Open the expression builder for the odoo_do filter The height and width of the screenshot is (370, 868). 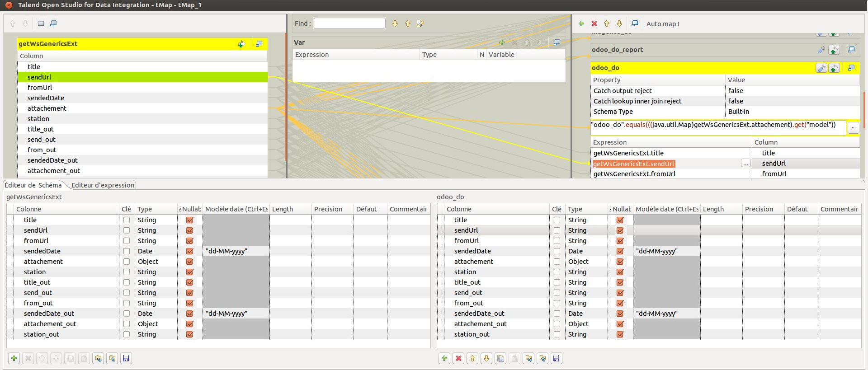click(x=853, y=128)
